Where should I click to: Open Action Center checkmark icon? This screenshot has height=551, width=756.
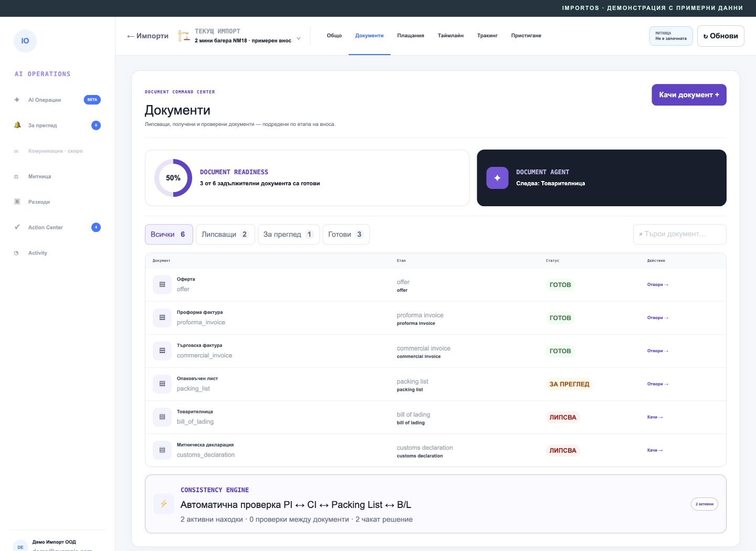(17, 227)
